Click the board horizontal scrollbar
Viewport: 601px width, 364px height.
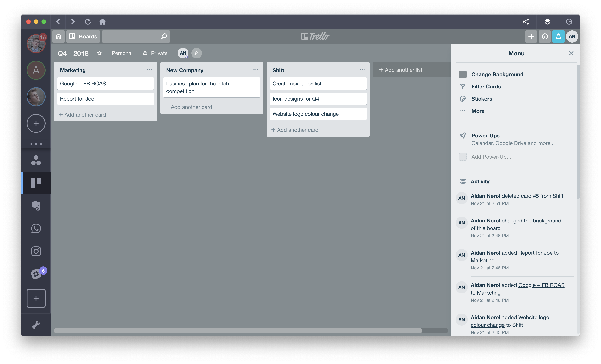click(238, 331)
